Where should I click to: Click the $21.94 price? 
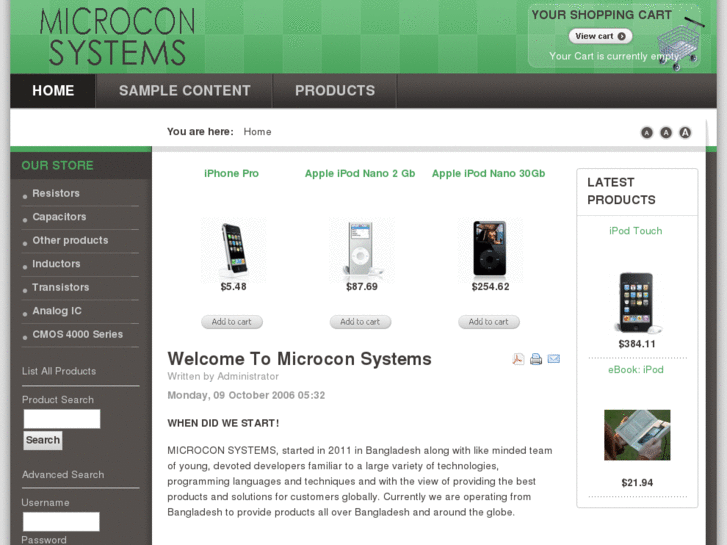coord(637,483)
